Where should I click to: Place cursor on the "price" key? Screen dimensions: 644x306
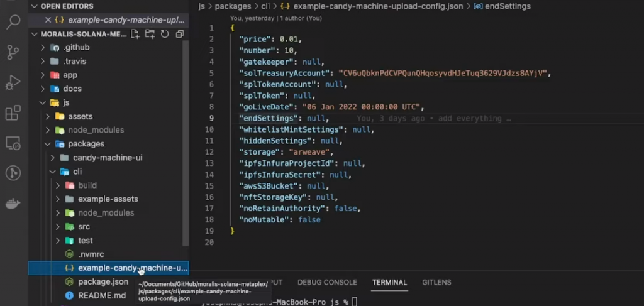click(x=255, y=40)
